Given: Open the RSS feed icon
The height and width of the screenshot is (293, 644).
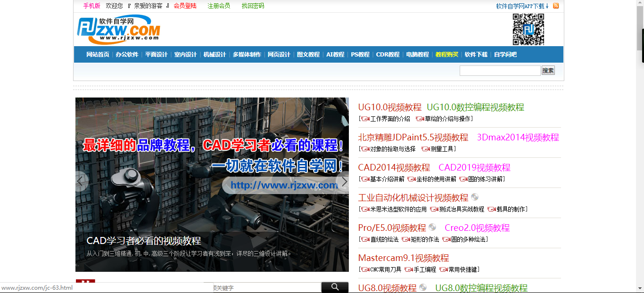Looking at the screenshot, I should 556,6.
